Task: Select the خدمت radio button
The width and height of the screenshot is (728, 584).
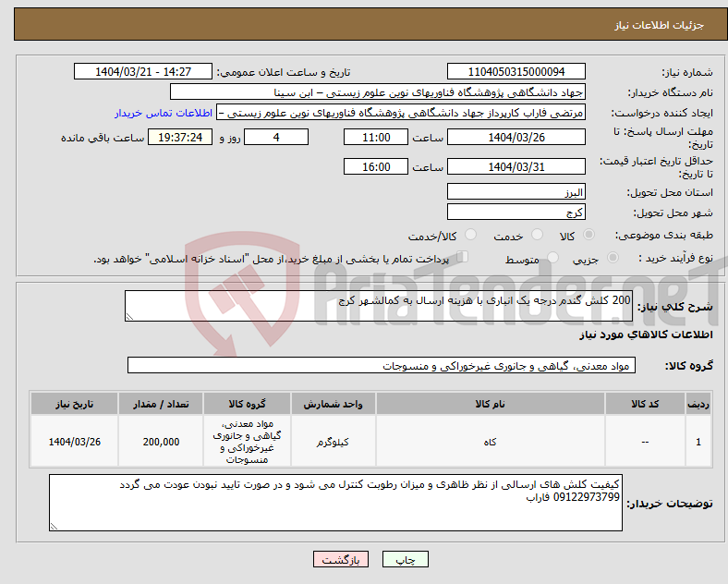Action: tap(537, 235)
